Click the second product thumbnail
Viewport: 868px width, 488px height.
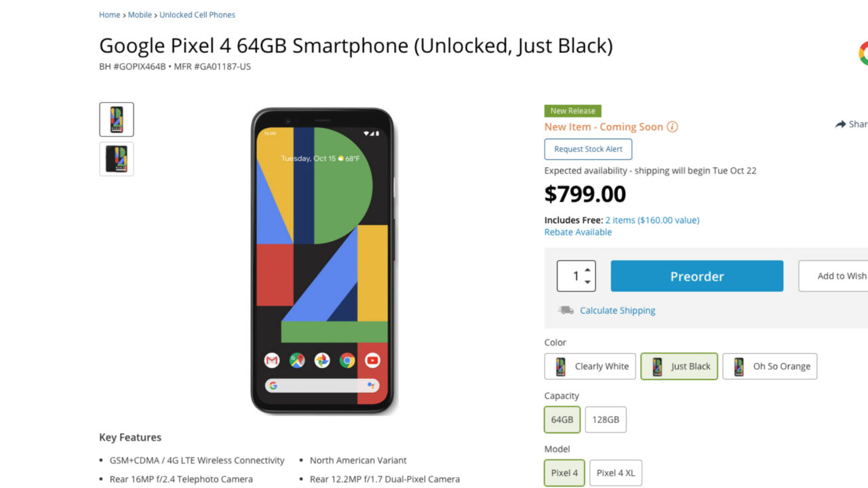tap(116, 159)
